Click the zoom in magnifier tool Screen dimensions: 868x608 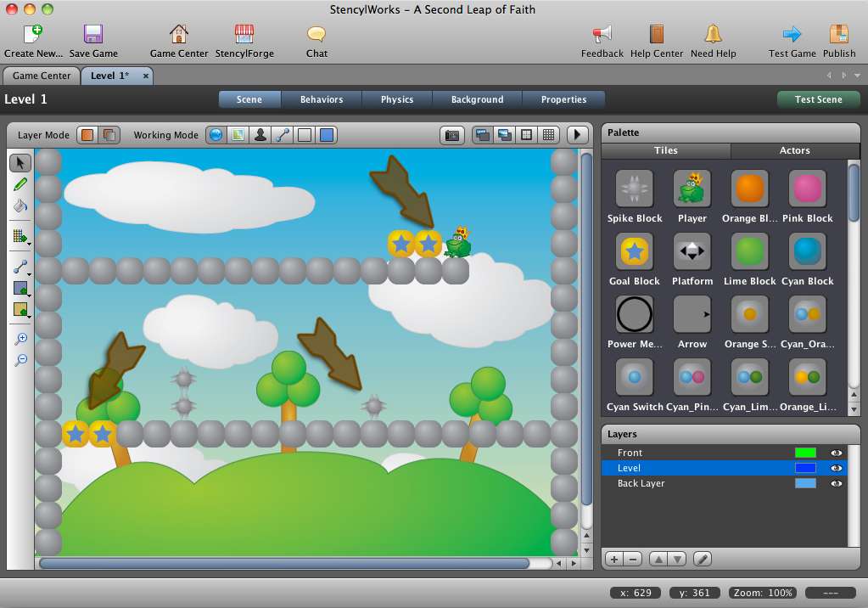[x=20, y=338]
